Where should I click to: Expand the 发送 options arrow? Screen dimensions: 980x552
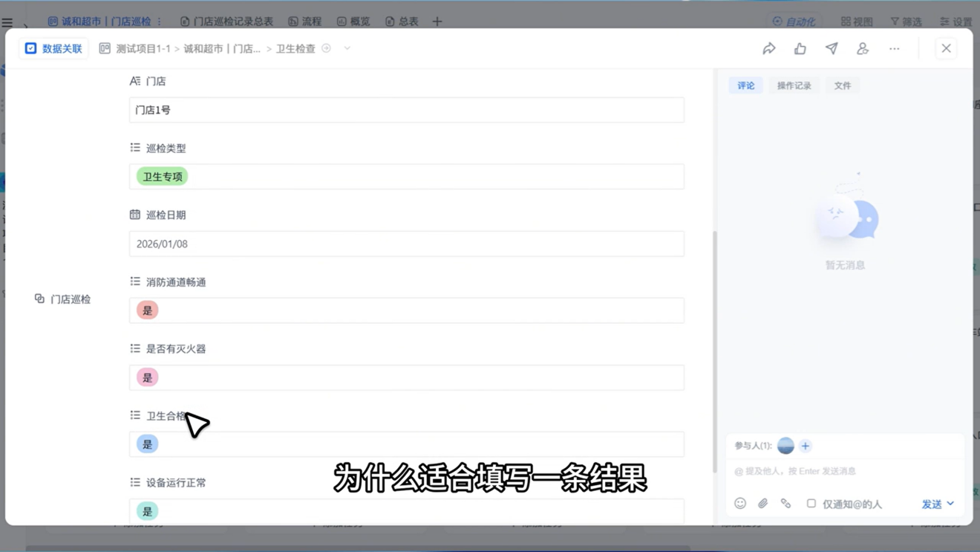950,504
